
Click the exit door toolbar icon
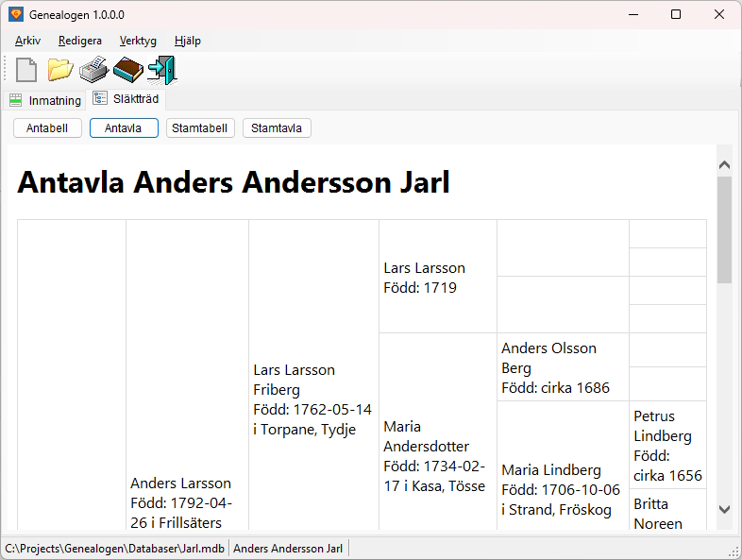tap(162, 70)
